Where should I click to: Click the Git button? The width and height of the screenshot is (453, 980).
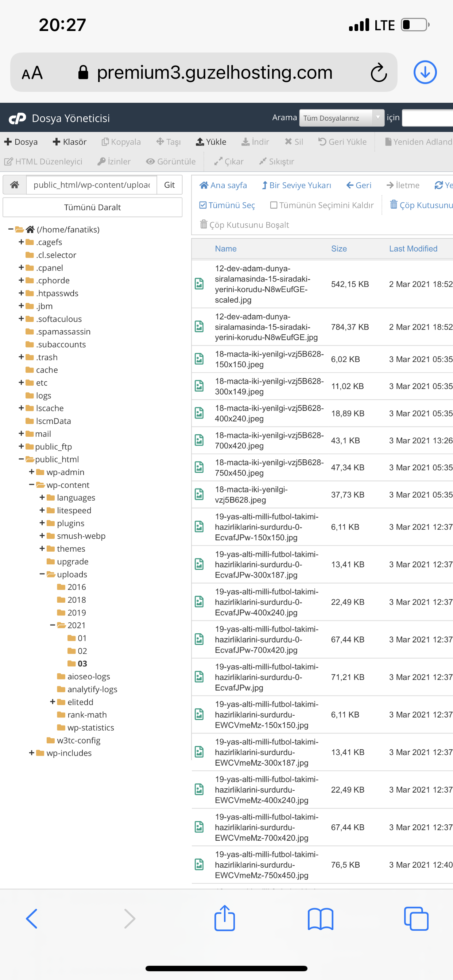169,185
